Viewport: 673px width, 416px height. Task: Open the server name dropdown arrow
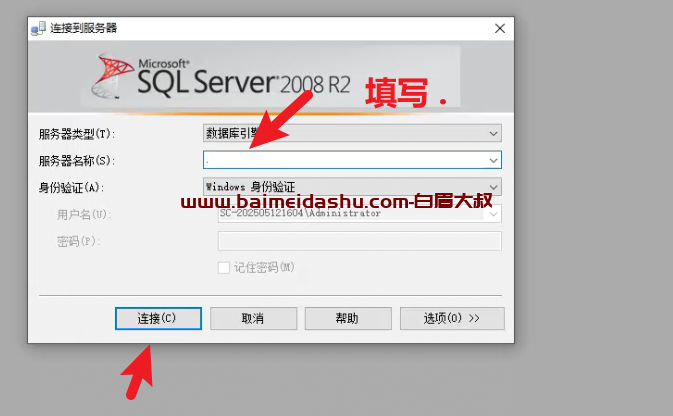(x=494, y=160)
